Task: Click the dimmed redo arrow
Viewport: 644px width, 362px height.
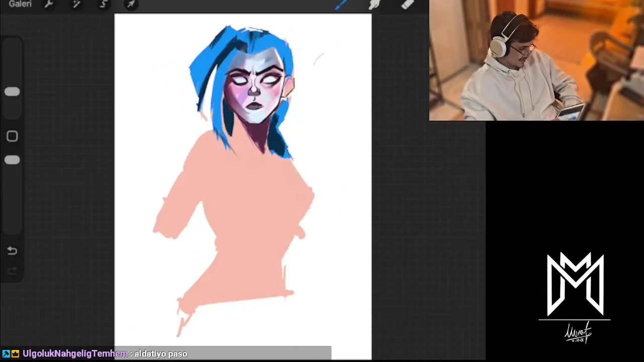Action: (12, 271)
